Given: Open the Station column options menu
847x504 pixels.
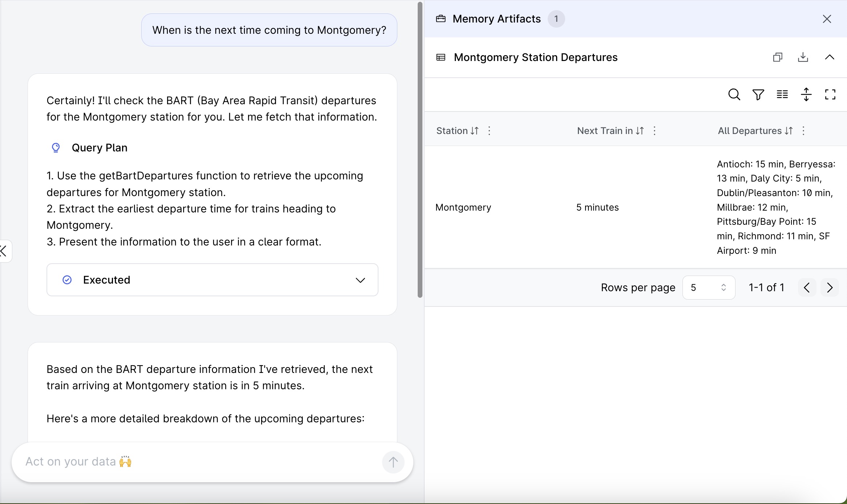Looking at the screenshot, I should (x=489, y=131).
